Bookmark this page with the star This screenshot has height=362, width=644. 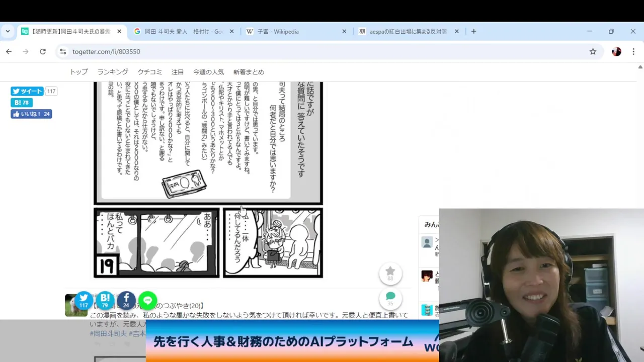(593, 51)
